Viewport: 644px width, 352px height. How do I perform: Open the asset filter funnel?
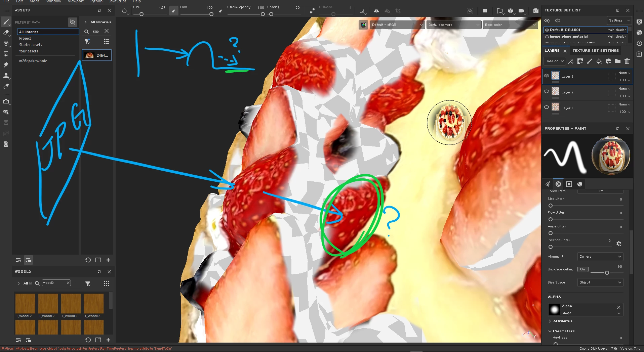pyautogui.click(x=87, y=41)
